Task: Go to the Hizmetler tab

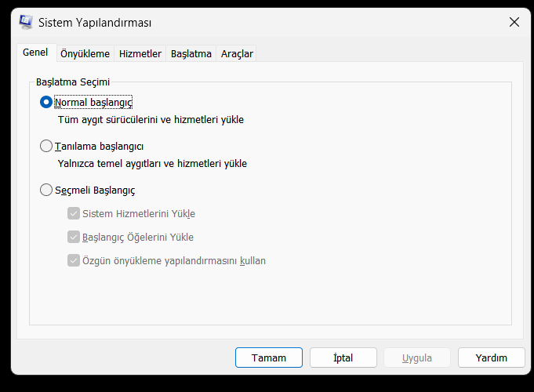Action: point(140,53)
